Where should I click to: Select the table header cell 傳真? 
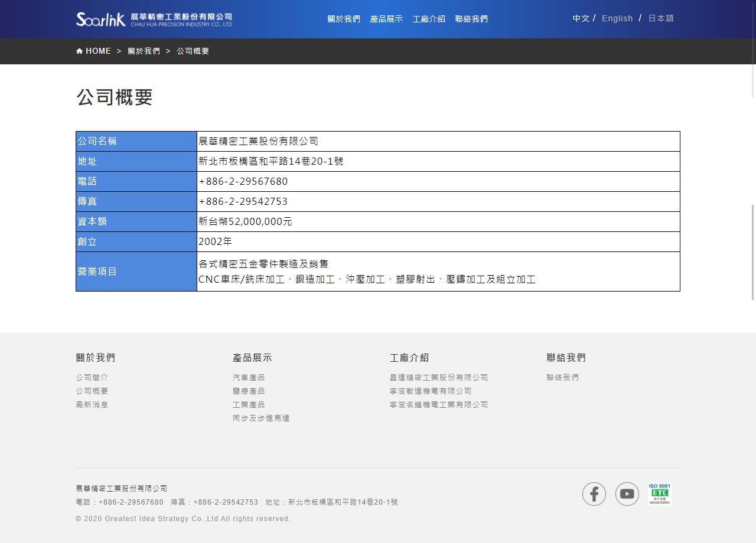(136, 201)
